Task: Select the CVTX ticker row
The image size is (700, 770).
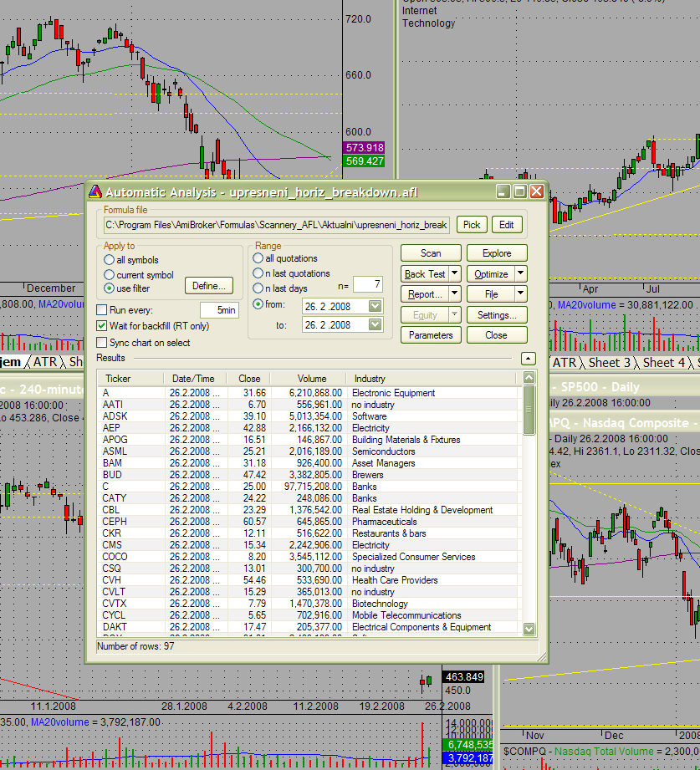Action: point(309,604)
